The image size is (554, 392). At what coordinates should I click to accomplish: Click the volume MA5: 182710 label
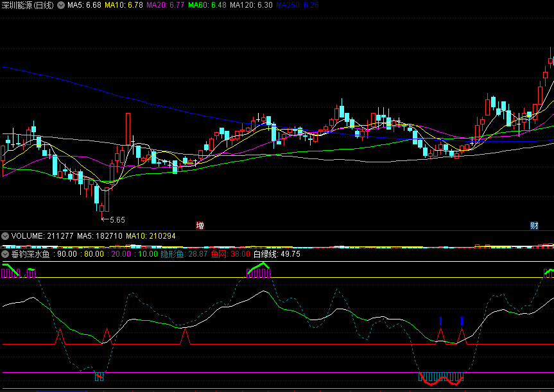[x=100, y=236]
